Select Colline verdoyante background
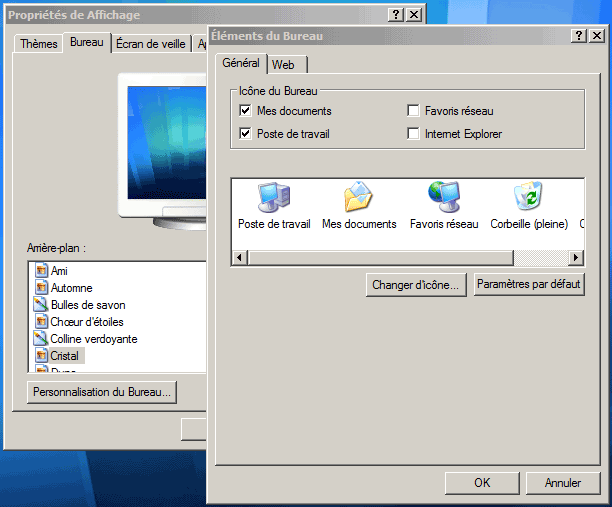The width and height of the screenshot is (612, 507). click(94, 339)
